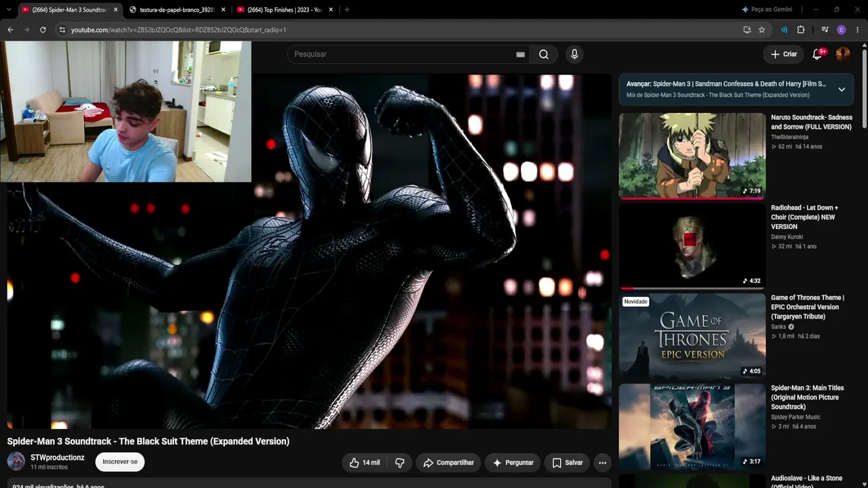Image resolution: width=868 pixels, height=488 pixels.
Task: Open the Criar create menu
Action: pos(785,54)
